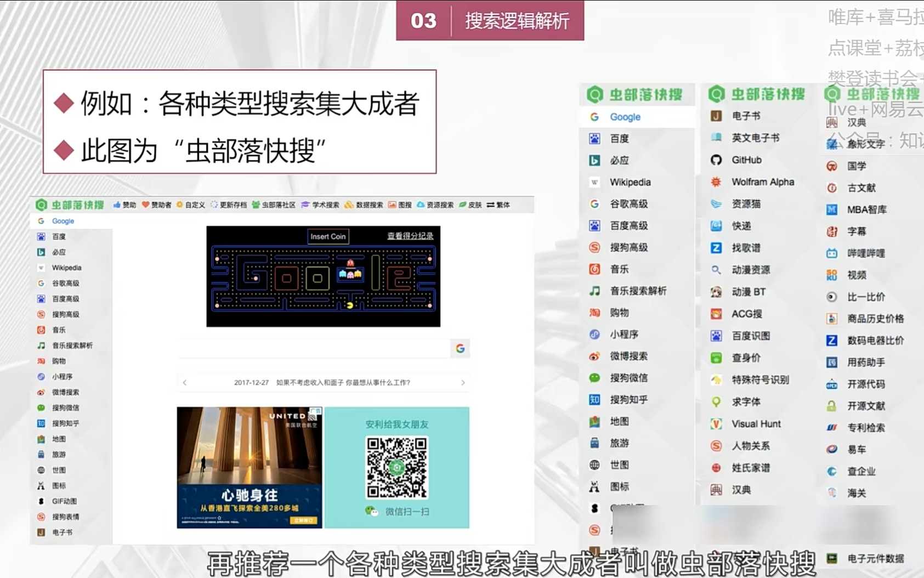Click the 用药助手 icon
Screen dimensions: 924x578
tap(832, 362)
